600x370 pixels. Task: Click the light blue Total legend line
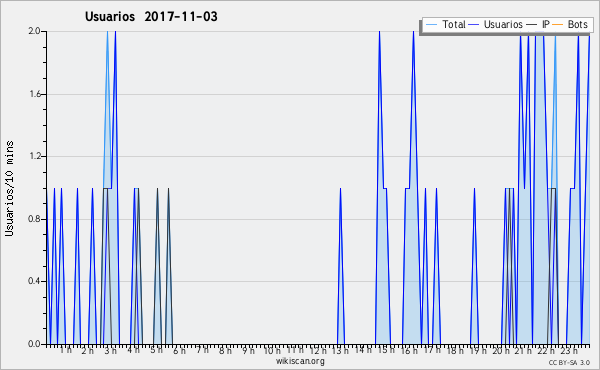[x=431, y=25]
